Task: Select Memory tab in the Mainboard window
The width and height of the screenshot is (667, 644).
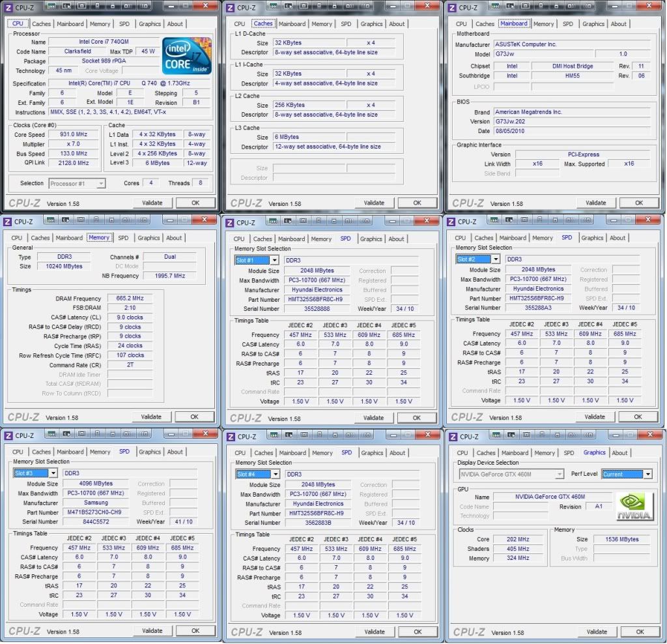Action: [543, 24]
